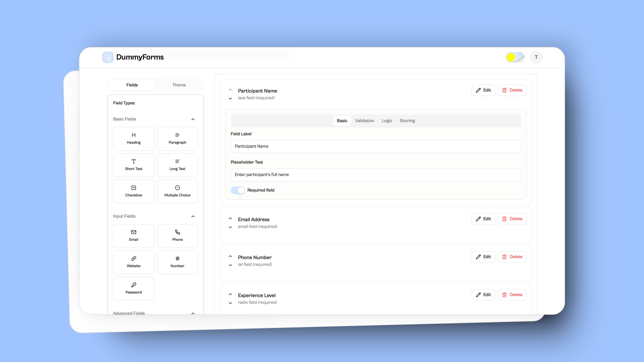Image resolution: width=644 pixels, height=362 pixels.
Task: Move Experience Level field down
Action: pyautogui.click(x=230, y=303)
